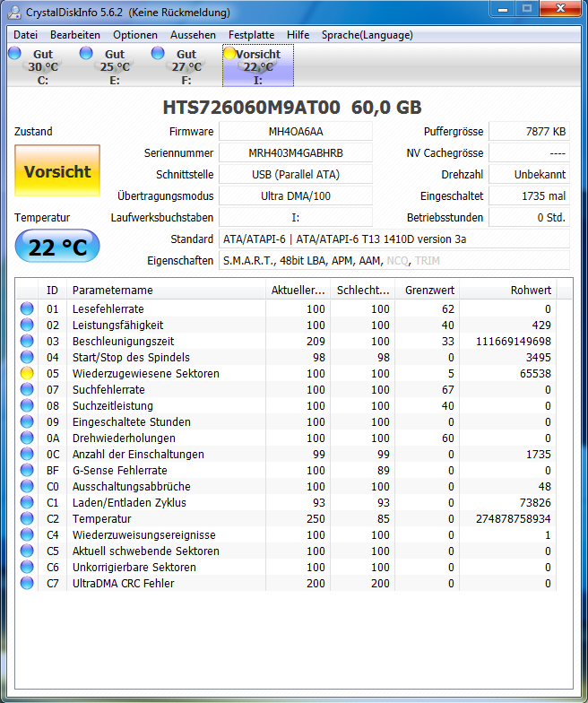
Task: Click the NV Cachegrösse field with dashes
Action: click(529, 152)
